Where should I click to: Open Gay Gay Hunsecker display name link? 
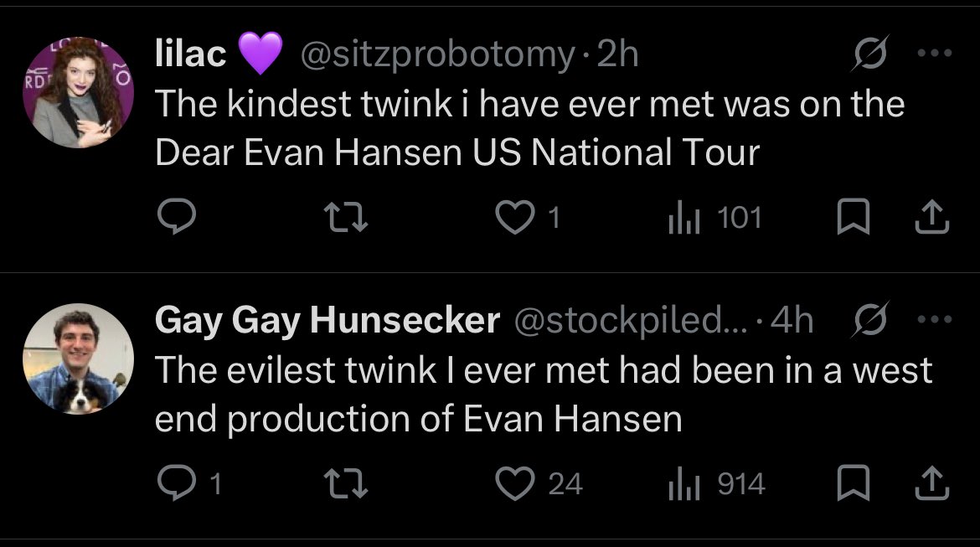(x=327, y=321)
